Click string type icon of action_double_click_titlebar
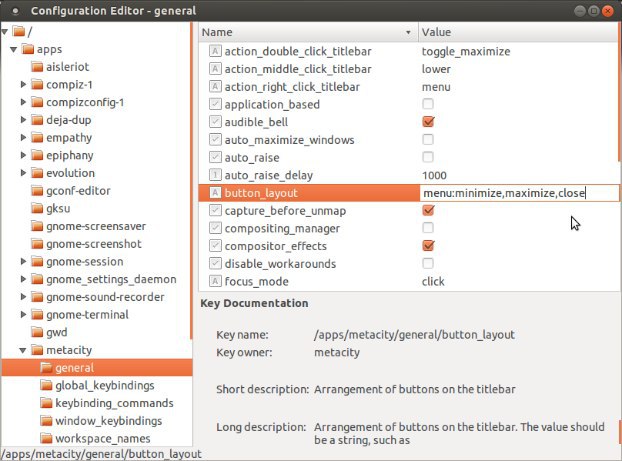Screen dimensions: 622x461 click(215, 51)
